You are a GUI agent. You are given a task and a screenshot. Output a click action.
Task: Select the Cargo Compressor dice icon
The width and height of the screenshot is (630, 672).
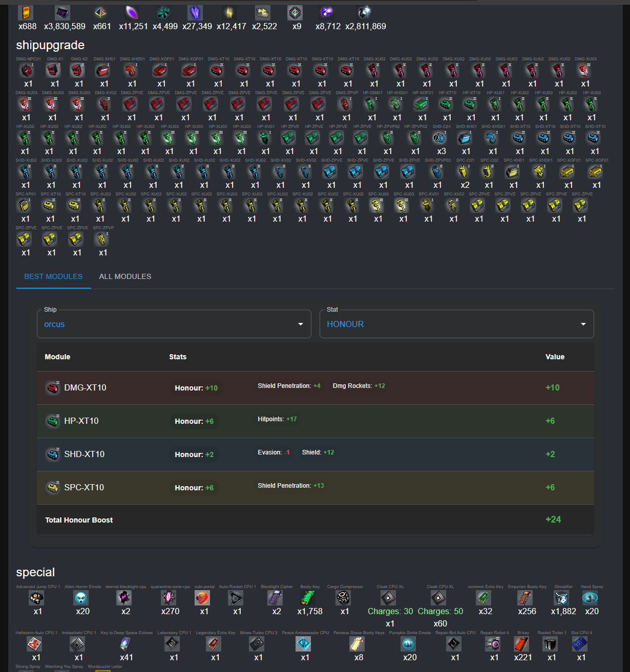pos(343,597)
